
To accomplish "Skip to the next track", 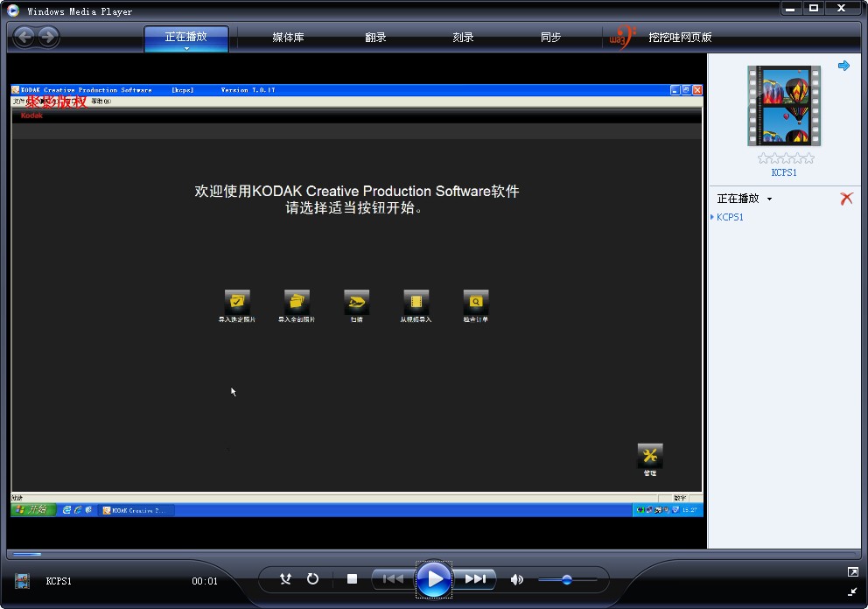I will coord(475,579).
